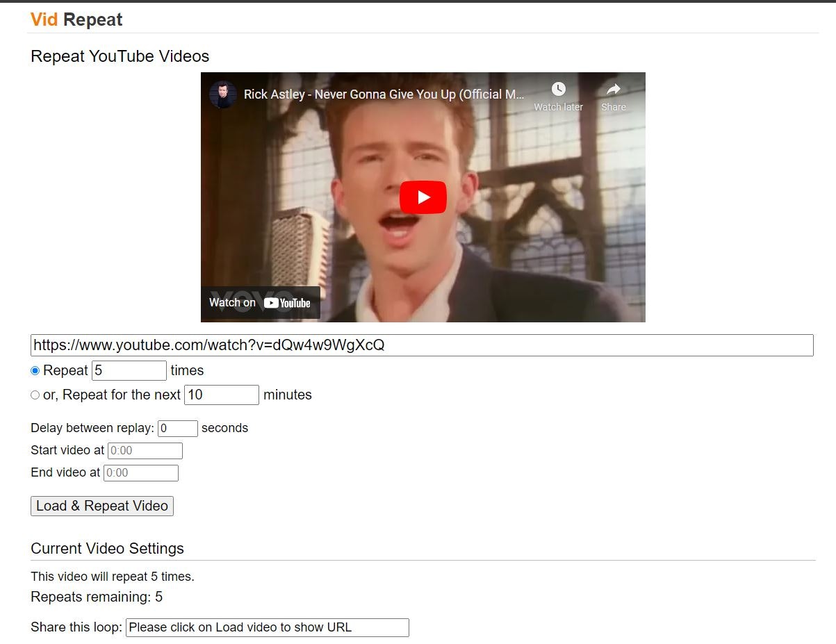The width and height of the screenshot is (836, 644).
Task: Click the End video at field
Action: (141, 473)
